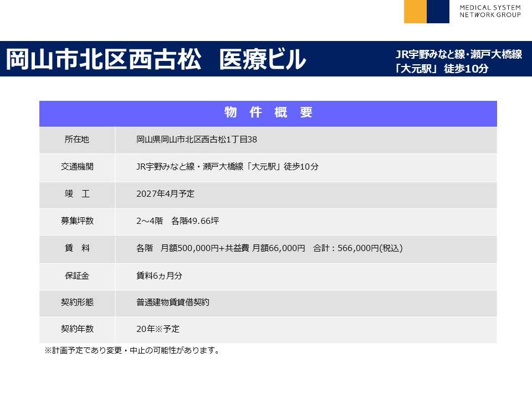Image resolution: width=532 pixels, height=399 pixels.
Task: Click the value 賃料6ヵ月分
Action: coord(159,275)
